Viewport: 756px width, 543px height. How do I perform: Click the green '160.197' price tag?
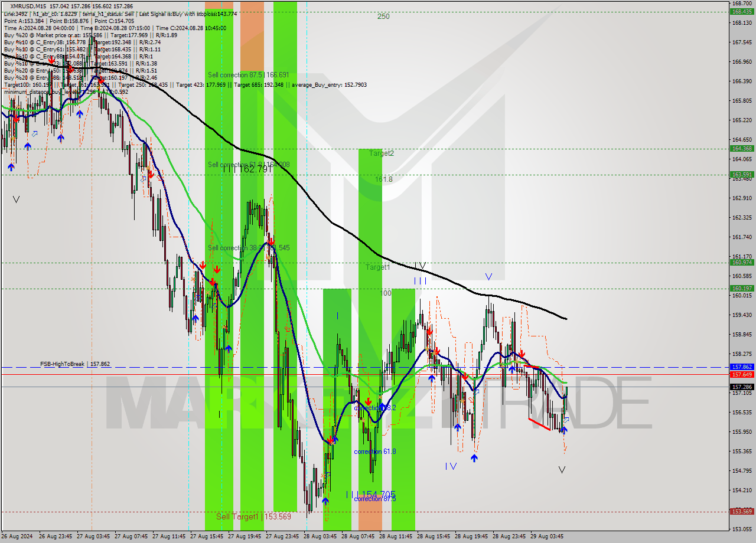point(742,288)
